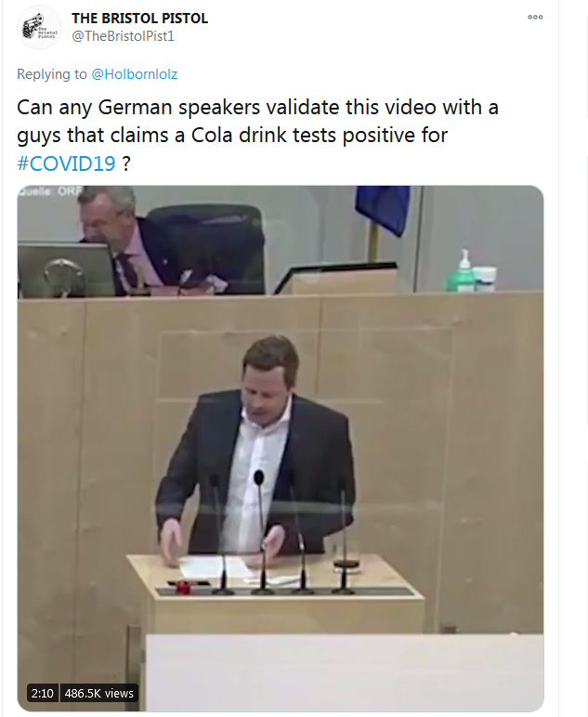
Task: Open the tweet's three-dot more options menu
Action: [x=535, y=18]
